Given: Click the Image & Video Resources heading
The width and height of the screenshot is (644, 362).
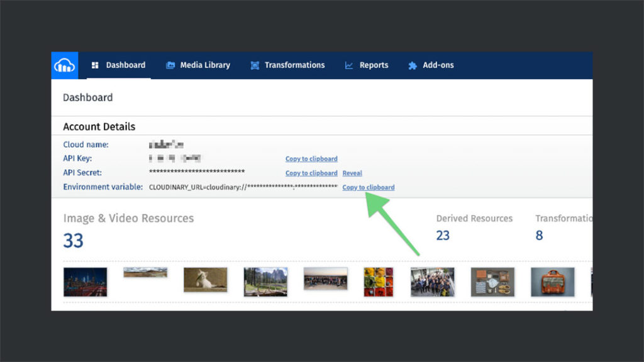Looking at the screenshot, I should click(128, 218).
